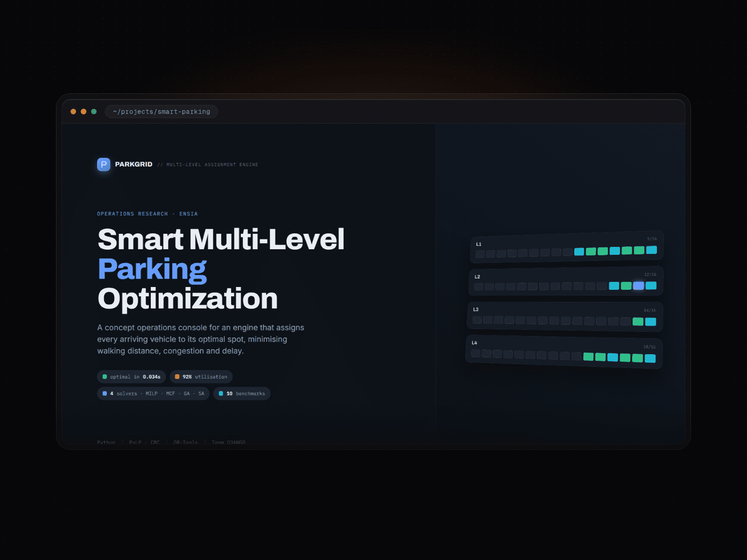Select the 92% utilisation chip

(201, 377)
